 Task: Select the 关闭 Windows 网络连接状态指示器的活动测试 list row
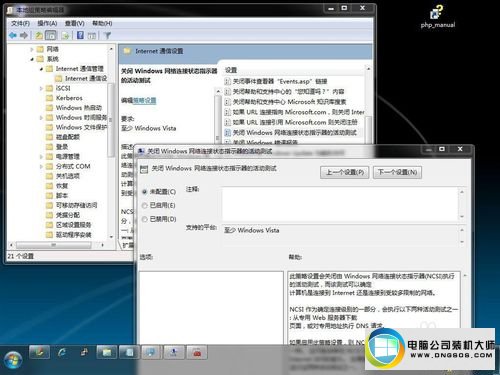pos(291,132)
